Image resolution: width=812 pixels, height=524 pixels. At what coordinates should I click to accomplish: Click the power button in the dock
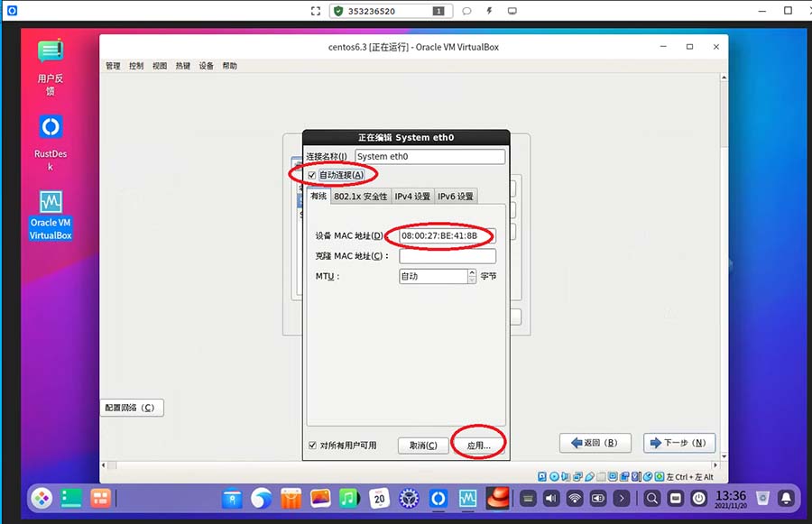pyautogui.click(x=698, y=499)
